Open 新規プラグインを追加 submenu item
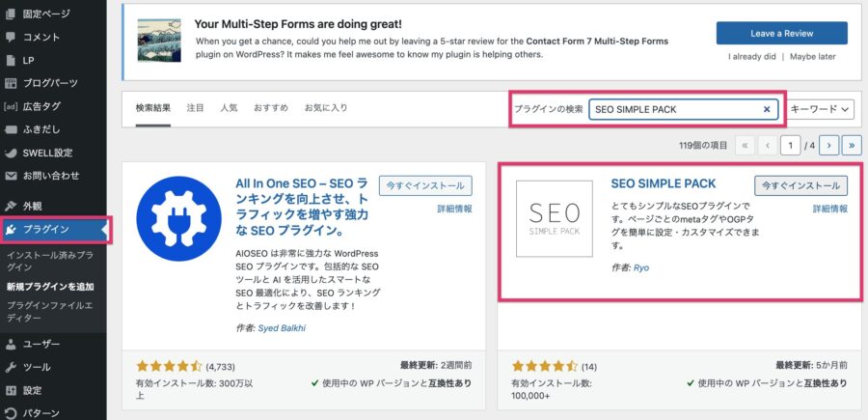The height and width of the screenshot is (420, 868). (x=50, y=287)
